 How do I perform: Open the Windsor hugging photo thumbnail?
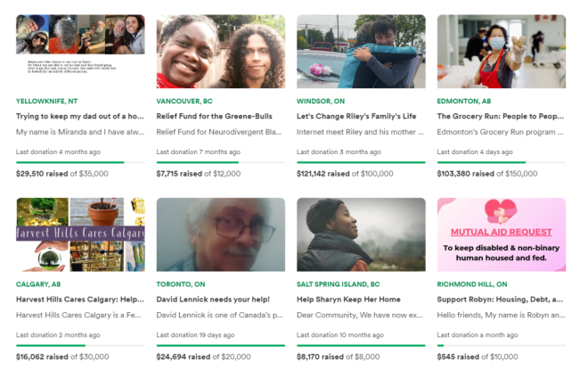coord(361,51)
